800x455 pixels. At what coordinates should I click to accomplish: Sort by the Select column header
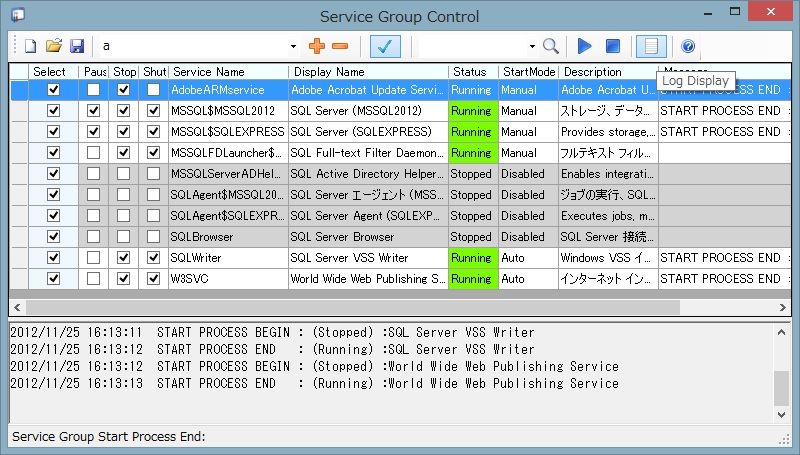tap(54, 72)
